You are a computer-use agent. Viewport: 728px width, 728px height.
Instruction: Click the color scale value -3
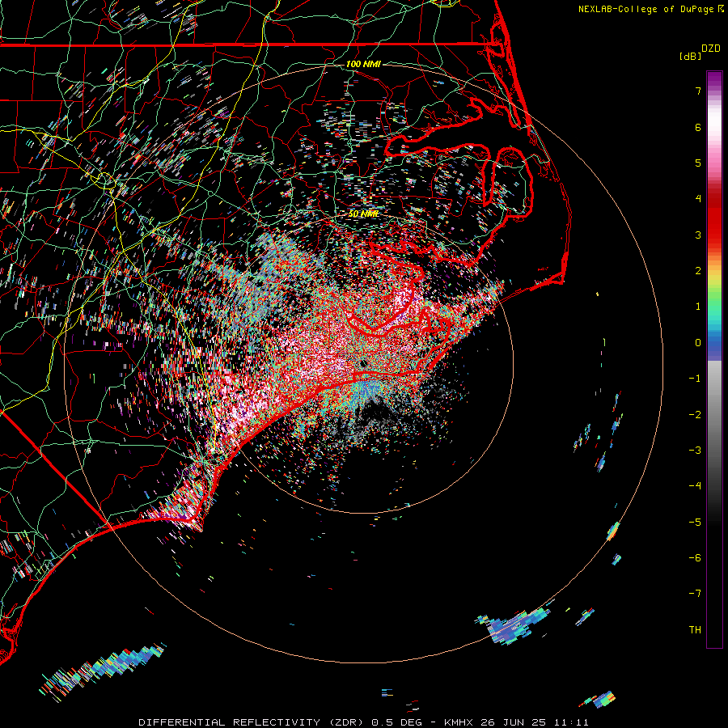point(695,451)
